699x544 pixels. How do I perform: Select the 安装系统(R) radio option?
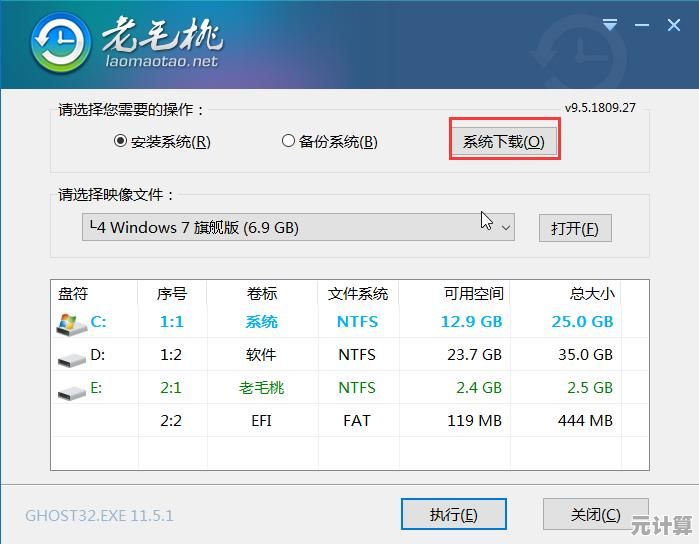coord(121,141)
